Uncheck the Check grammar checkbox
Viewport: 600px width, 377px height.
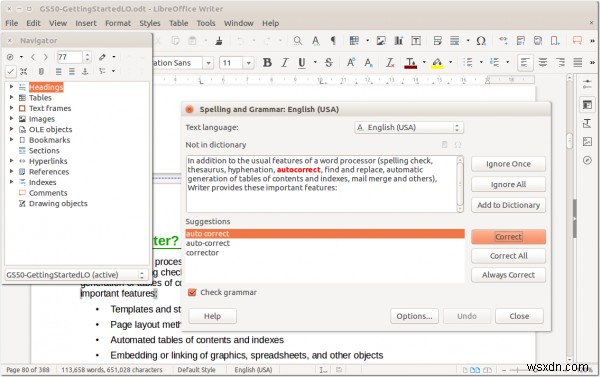pos(192,292)
